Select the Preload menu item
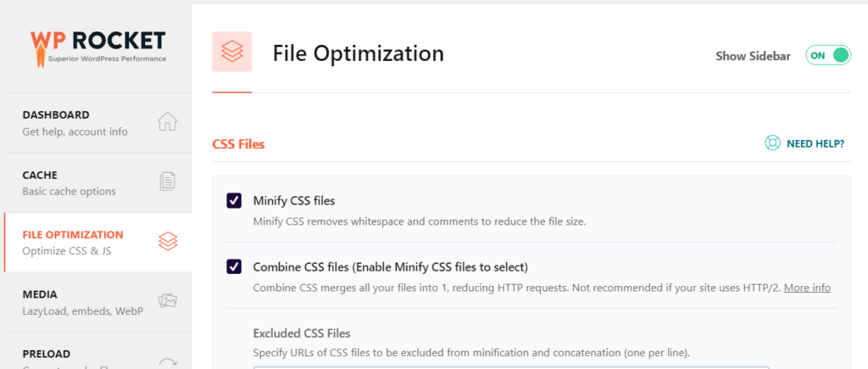 [x=98, y=351]
